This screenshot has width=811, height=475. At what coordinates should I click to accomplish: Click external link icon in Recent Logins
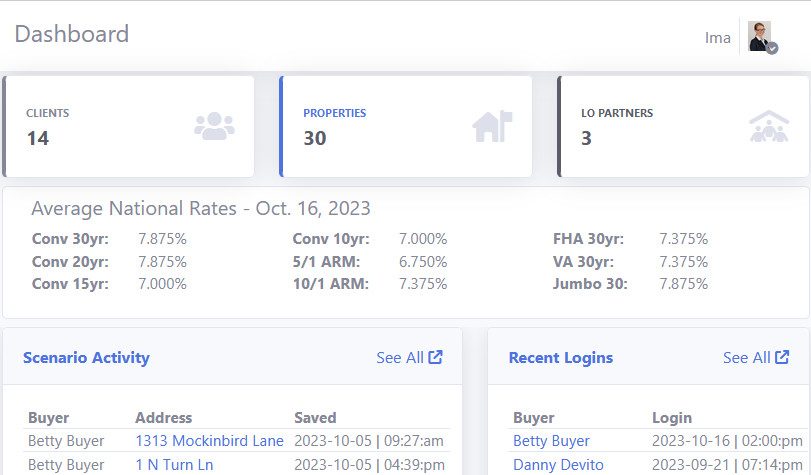(782, 357)
